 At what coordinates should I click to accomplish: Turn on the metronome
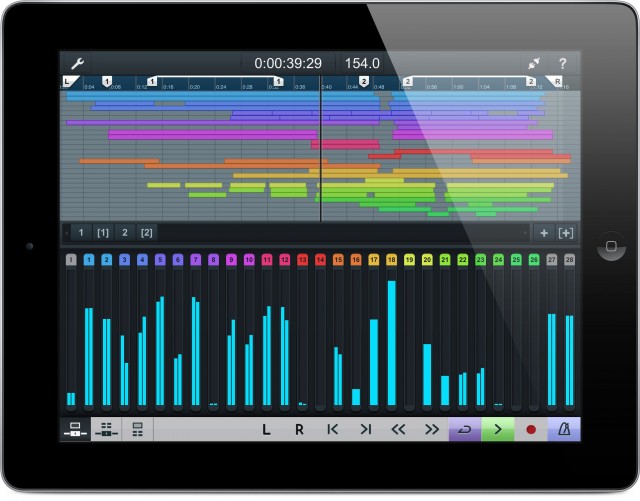(x=563, y=430)
